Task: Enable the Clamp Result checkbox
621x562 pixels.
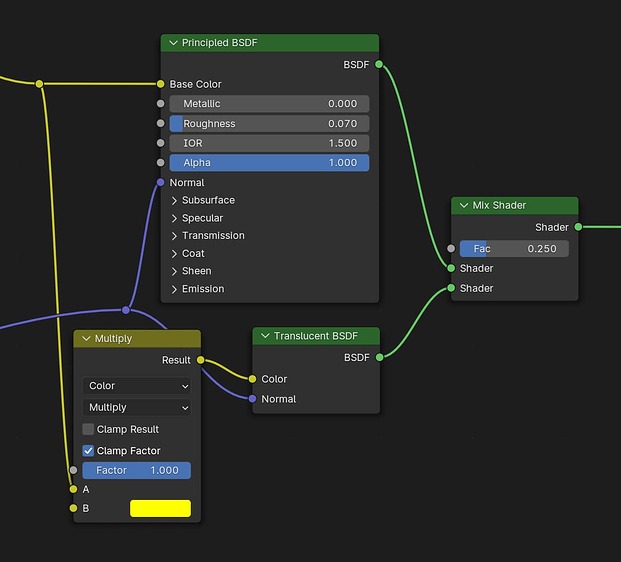Action: tap(88, 429)
